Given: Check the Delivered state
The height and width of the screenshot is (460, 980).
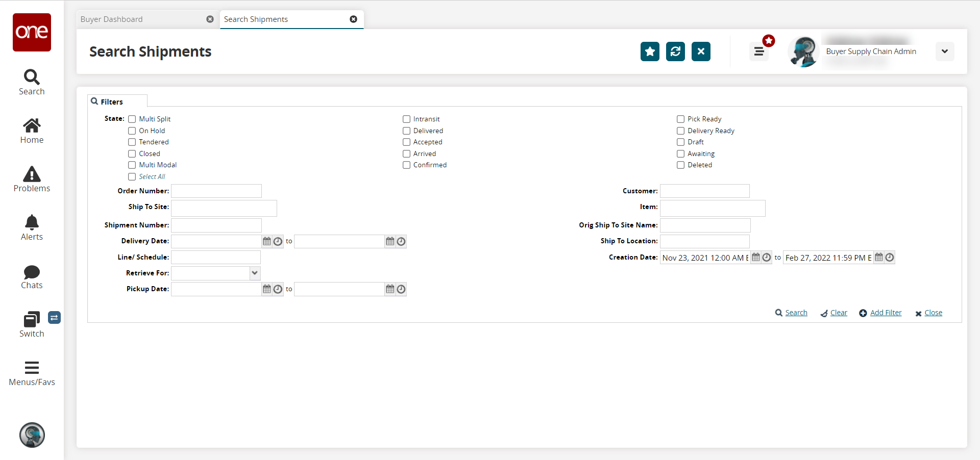Looking at the screenshot, I should tap(407, 131).
